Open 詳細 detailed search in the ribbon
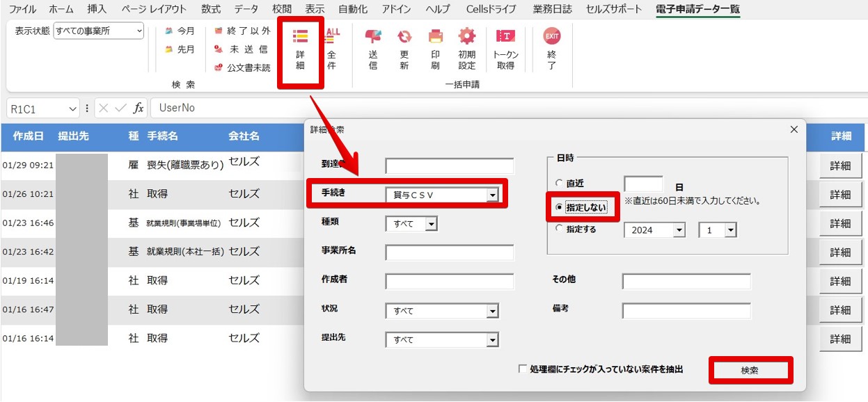The height and width of the screenshot is (402, 868). point(300,50)
